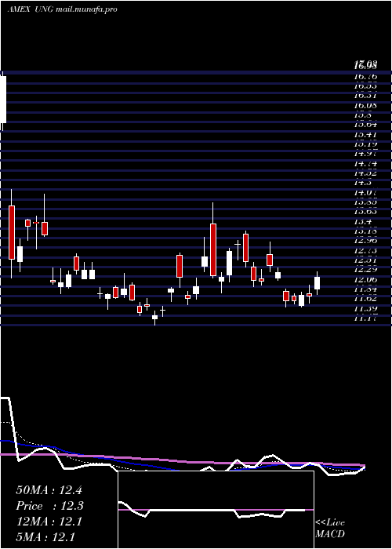Image resolution: width=392 pixels, height=549 pixels.
Task: Click the 12.73 price axis label
Action: [365, 251]
